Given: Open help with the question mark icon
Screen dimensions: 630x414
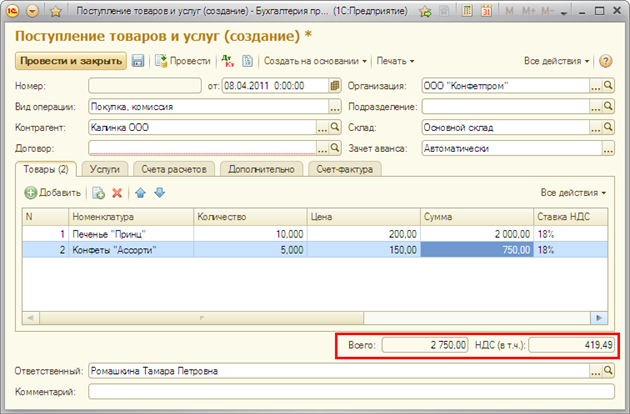Looking at the screenshot, I should 606,61.
